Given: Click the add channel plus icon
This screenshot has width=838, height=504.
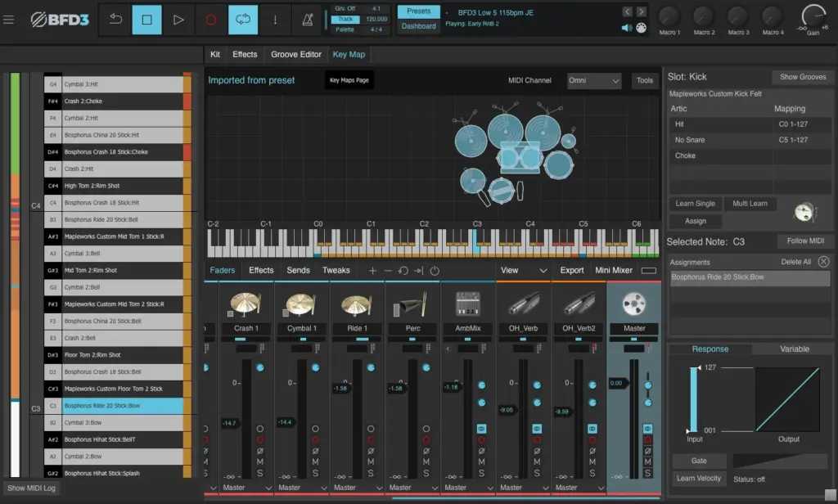Looking at the screenshot, I should 372,271.
